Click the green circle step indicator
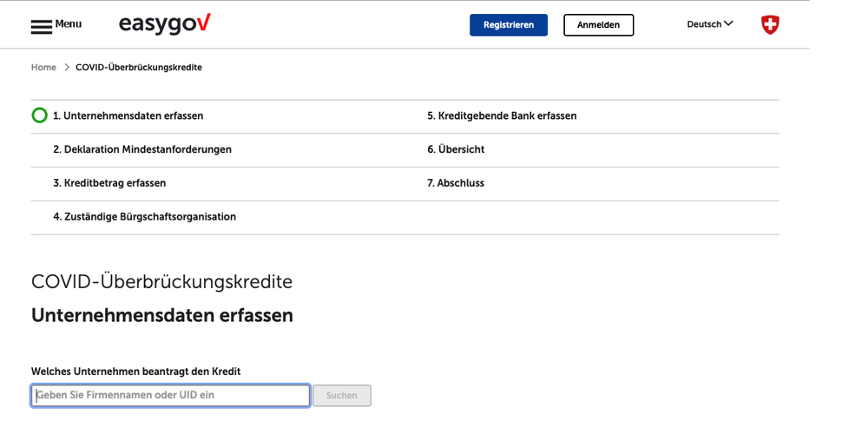 point(39,115)
